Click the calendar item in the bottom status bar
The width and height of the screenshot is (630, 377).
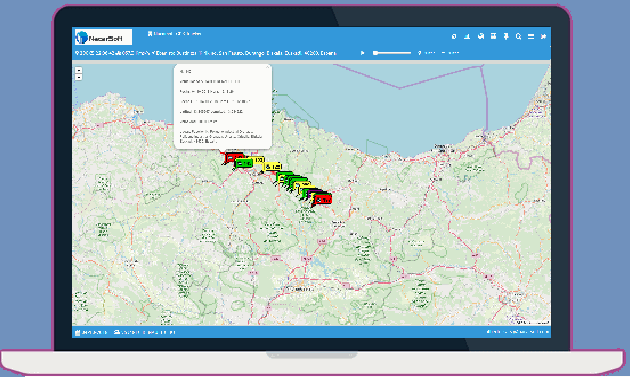click(91, 332)
